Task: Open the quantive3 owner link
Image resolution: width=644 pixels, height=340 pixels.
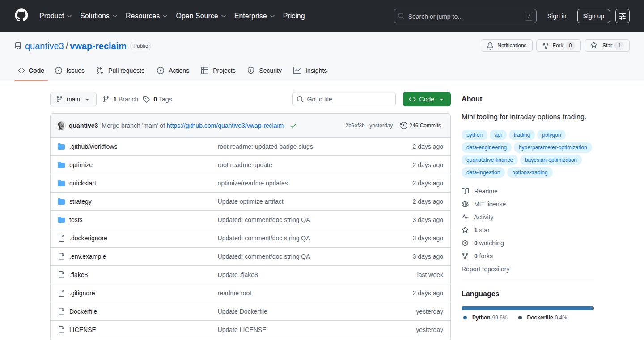Action: 44,46
